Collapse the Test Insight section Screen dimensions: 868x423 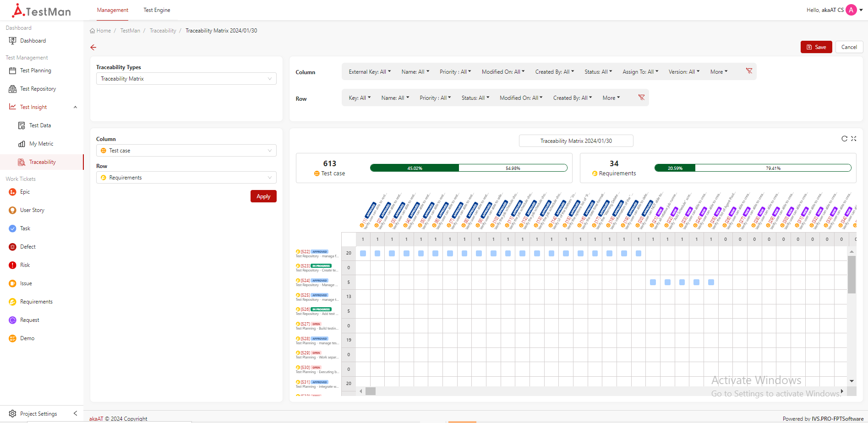tap(76, 107)
